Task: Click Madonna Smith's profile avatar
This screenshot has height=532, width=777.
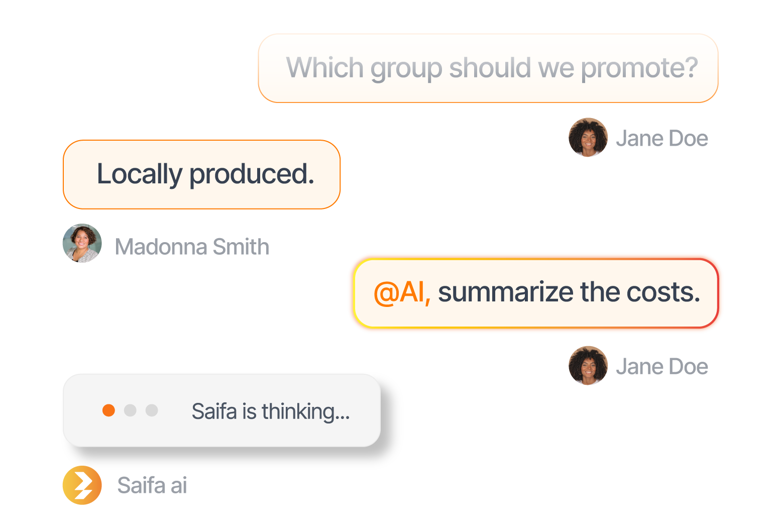Action: point(82,243)
